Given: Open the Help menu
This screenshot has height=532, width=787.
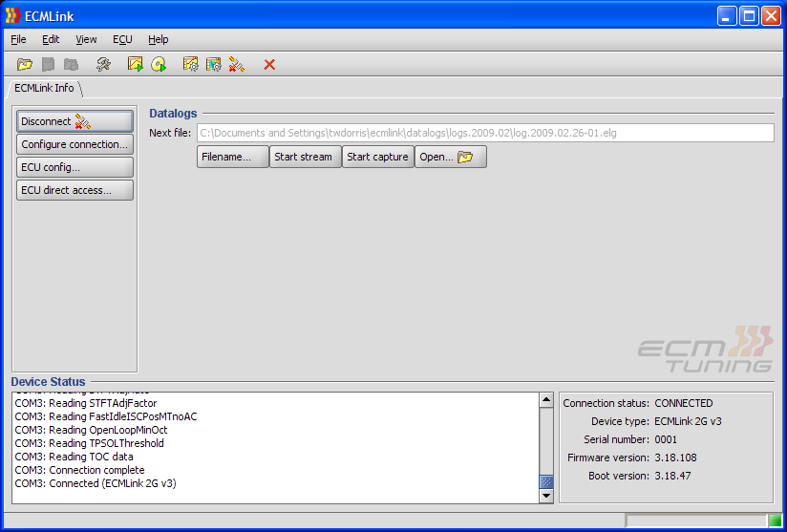Looking at the screenshot, I should click(x=159, y=39).
